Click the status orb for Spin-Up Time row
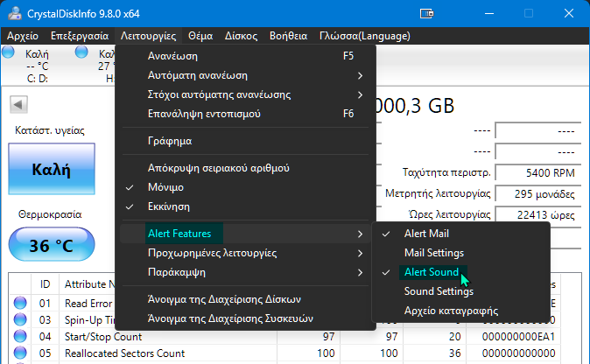This screenshot has width=590, height=364. (x=22, y=320)
